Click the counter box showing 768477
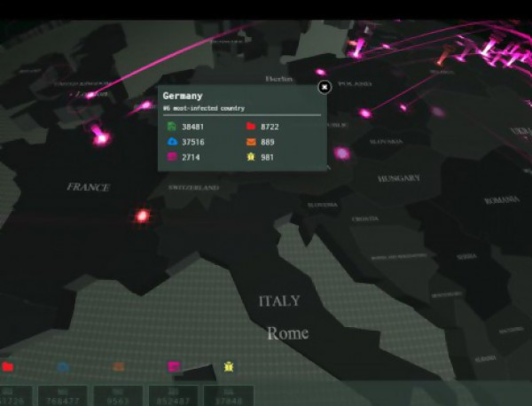This screenshot has width=532, height=406. [x=63, y=396]
